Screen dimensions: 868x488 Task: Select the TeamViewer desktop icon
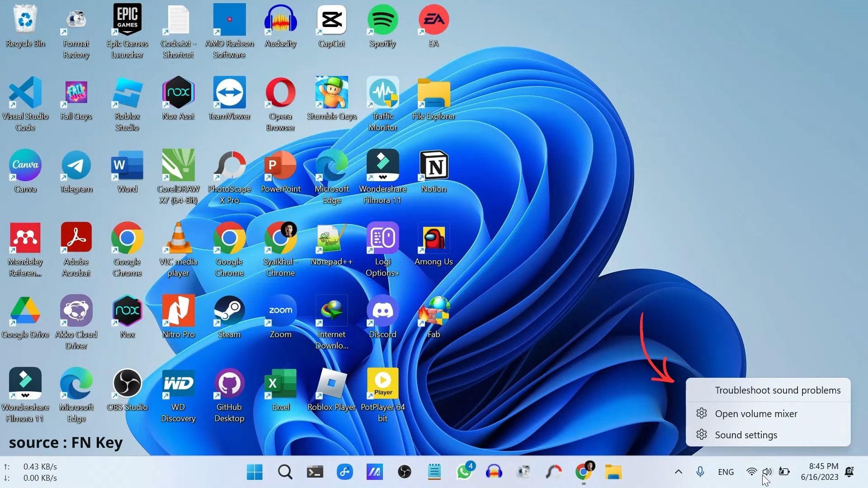pos(229,99)
